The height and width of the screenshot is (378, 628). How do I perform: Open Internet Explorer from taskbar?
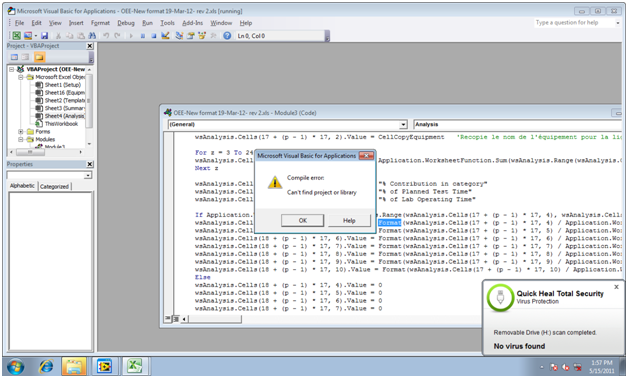[46, 366]
